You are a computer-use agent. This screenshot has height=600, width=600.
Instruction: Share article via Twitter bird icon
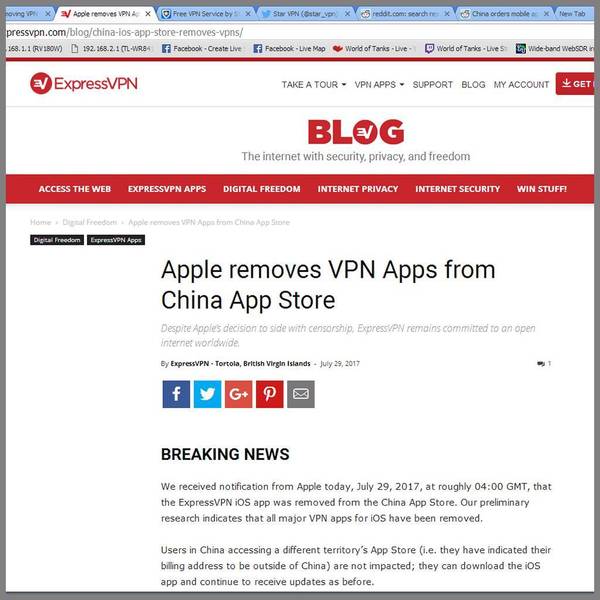[x=207, y=394]
